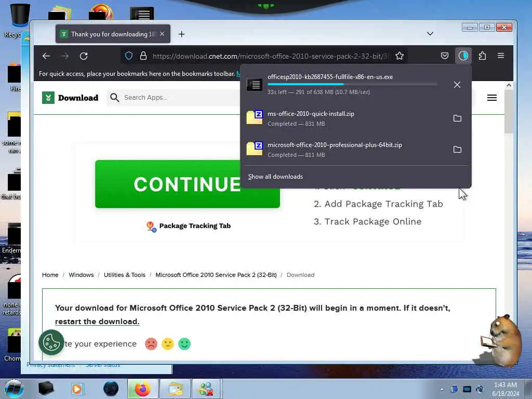Open folder for microsoft-office-2010-professional-plus-64bit.zip
The height and width of the screenshot is (399, 532).
[457, 149]
